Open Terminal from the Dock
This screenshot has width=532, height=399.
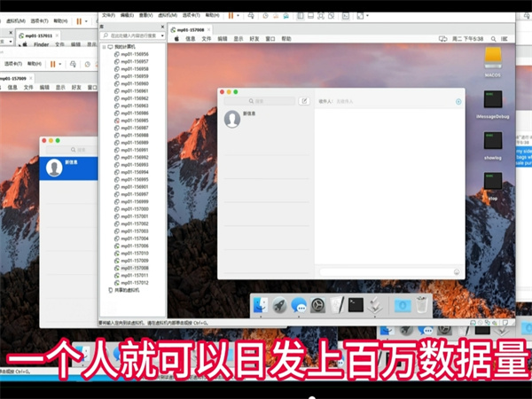point(356,305)
